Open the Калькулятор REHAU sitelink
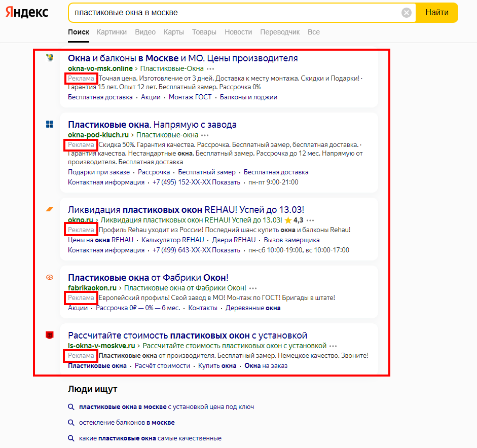This screenshot has height=448, width=477. point(173,240)
